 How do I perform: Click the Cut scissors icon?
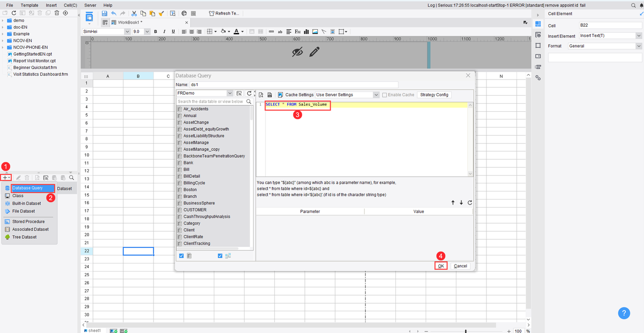134,14
